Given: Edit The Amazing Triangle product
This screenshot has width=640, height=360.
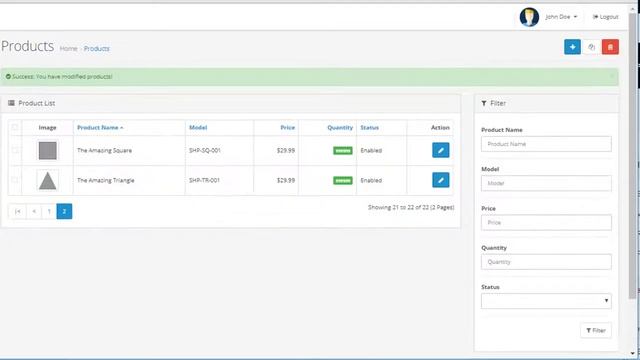Looking at the screenshot, I should pos(441,180).
